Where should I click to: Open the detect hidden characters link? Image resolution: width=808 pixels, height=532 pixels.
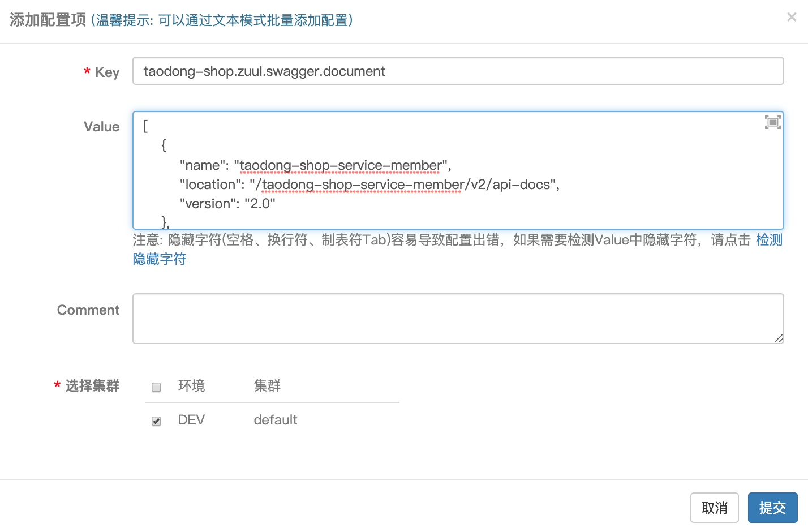(x=769, y=240)
